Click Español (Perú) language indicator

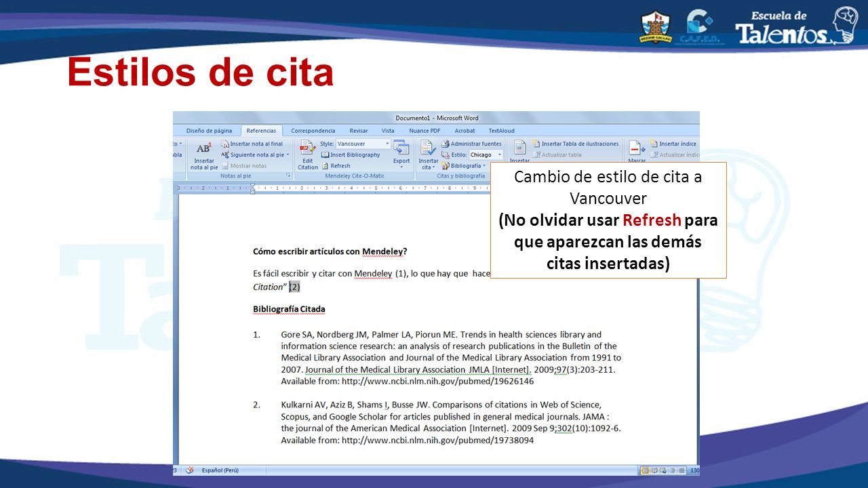click(220, 470)
